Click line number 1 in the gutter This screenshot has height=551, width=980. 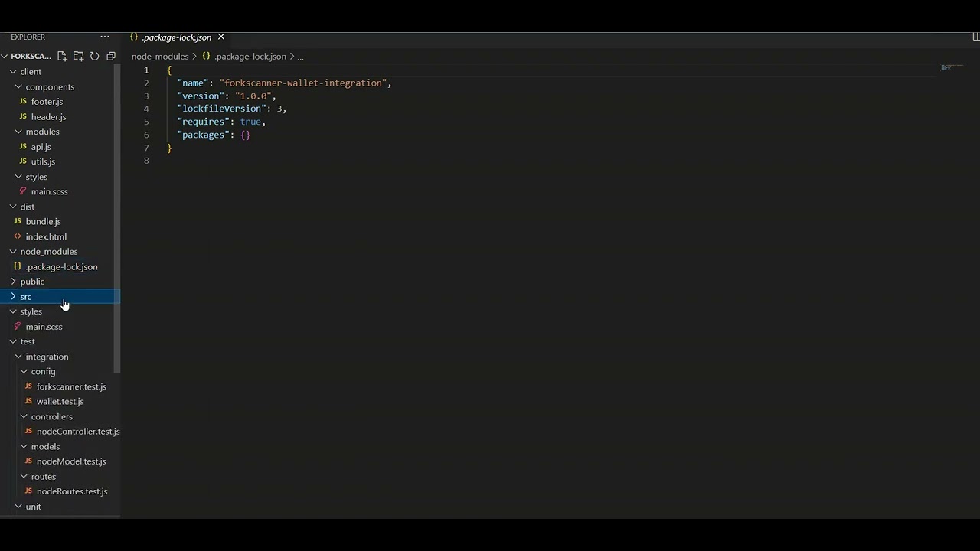pyautogui.click(x=146, y=70)
